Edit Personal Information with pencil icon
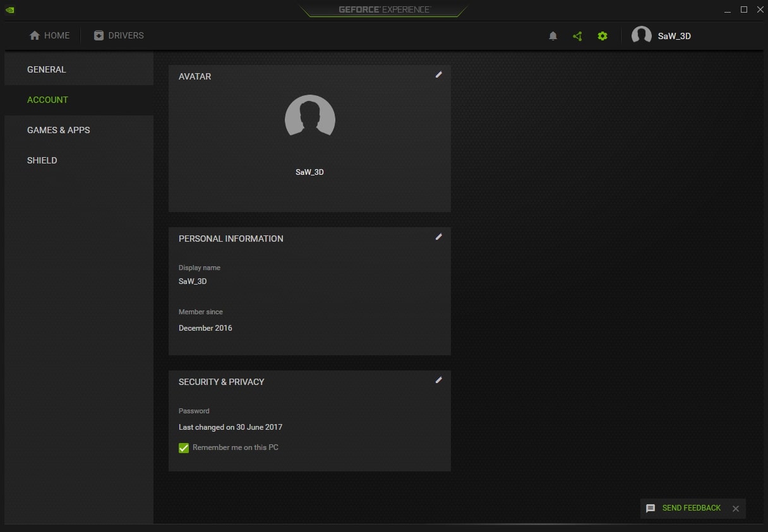Image resolution: width=768 pixels, height=532 pixels. 439,237
